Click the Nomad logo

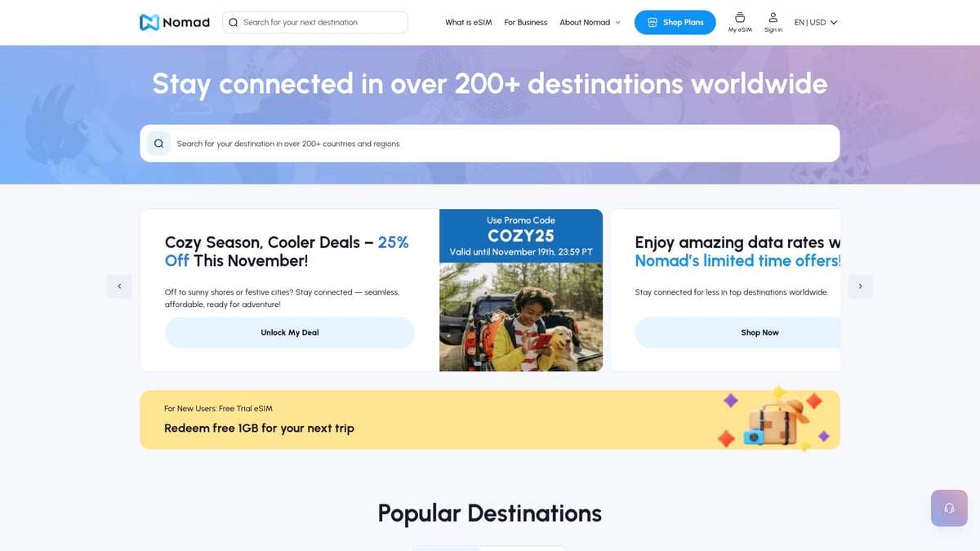click(x=175, y=22)
